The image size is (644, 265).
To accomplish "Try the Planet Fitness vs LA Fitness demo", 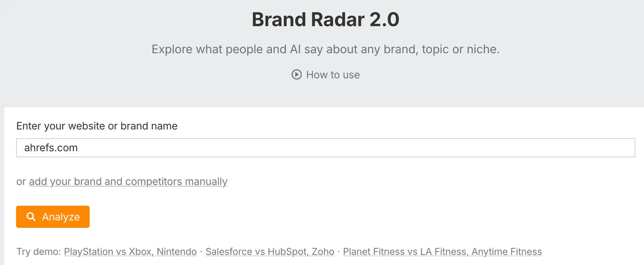I will point(442,252).
